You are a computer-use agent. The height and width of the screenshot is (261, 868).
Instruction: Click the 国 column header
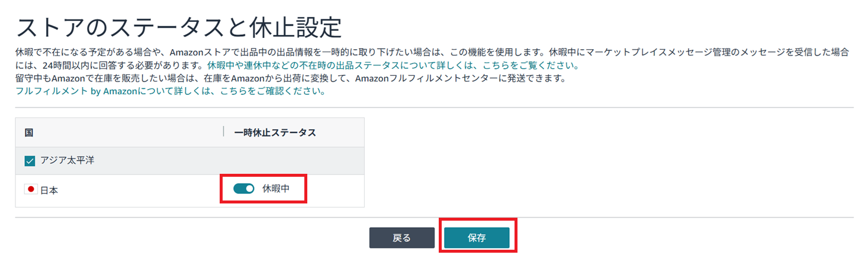(29, 132)
